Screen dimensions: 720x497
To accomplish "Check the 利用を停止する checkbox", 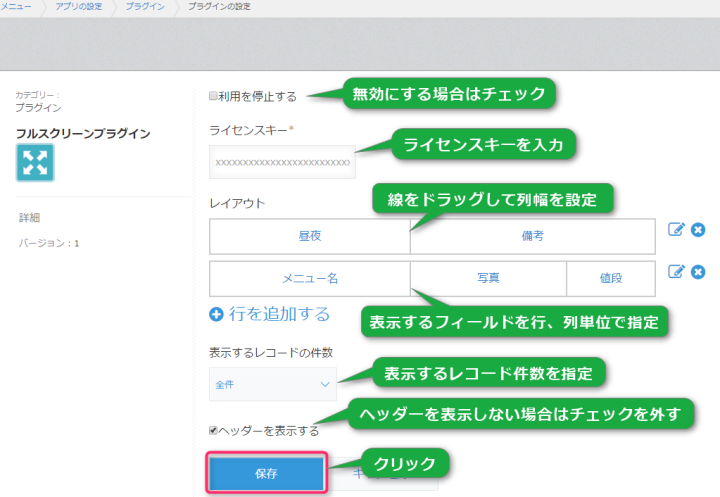I will click(213, 97).
